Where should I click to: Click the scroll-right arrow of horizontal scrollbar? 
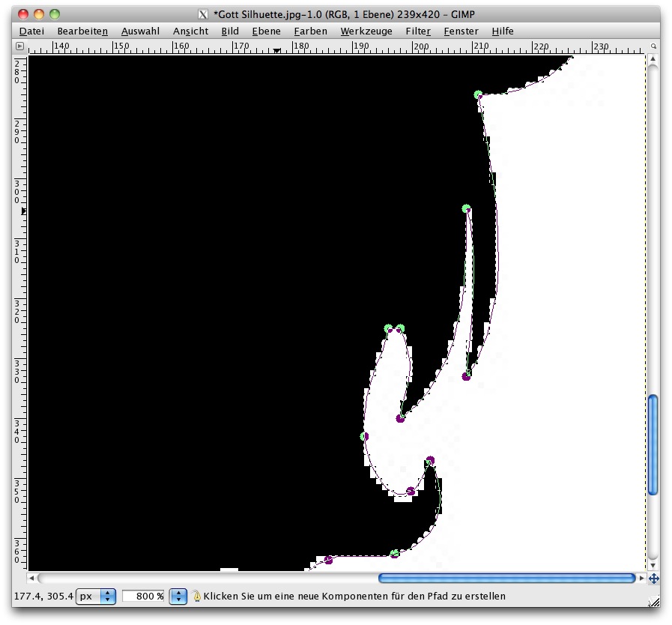tap(641, 579)
